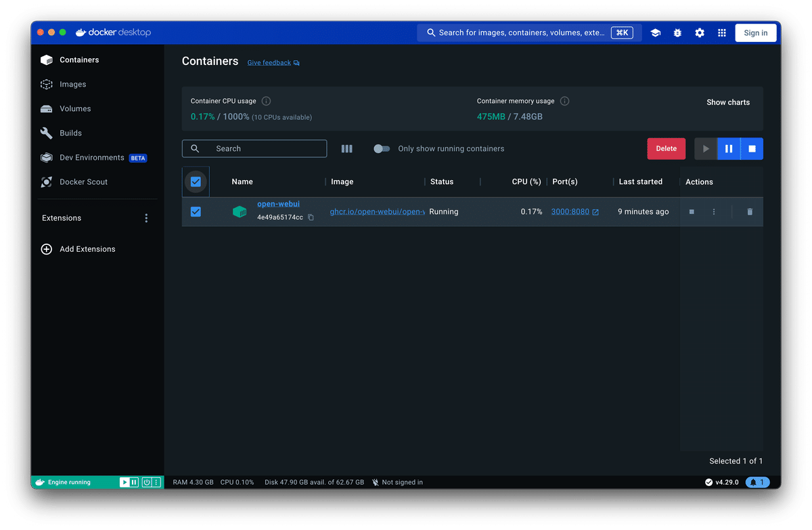The width and height of the screenshot is (812, 530).
Task: Open column visibility selector icon
Action: 347,148
